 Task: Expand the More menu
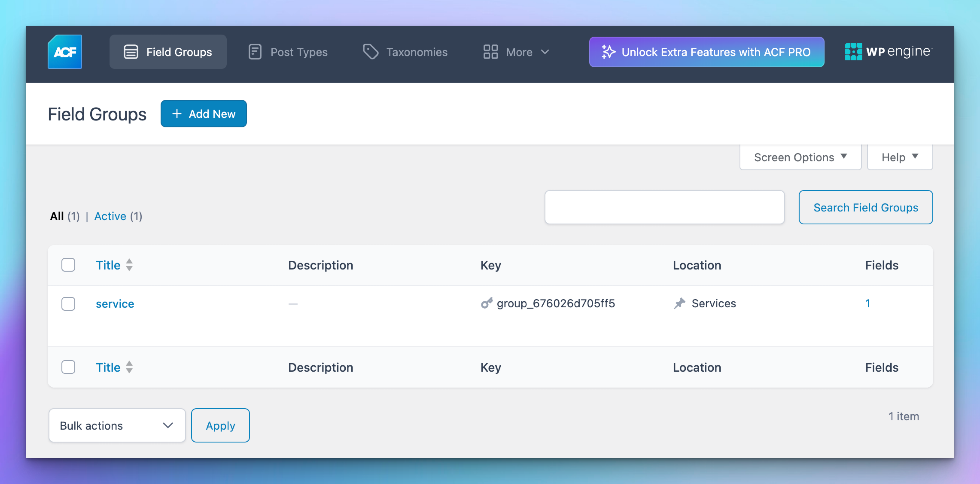coord(516,52)
